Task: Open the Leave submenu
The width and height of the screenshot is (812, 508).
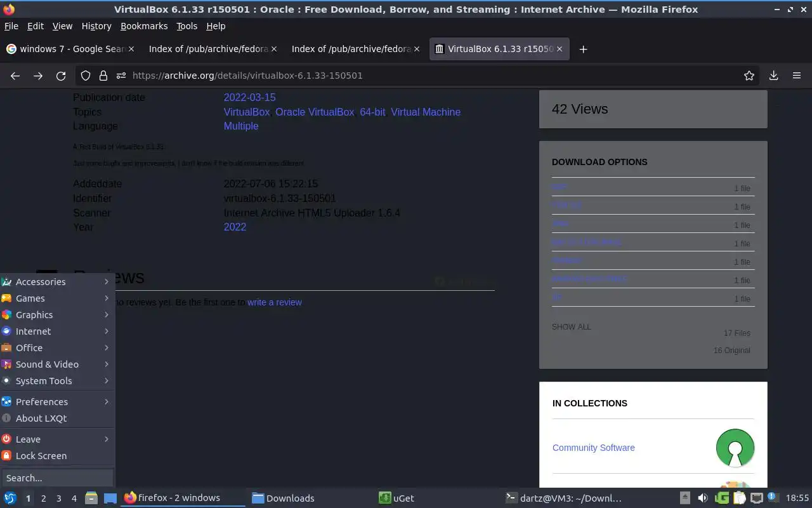Action: pyautogui.click(x=57, y=439)
